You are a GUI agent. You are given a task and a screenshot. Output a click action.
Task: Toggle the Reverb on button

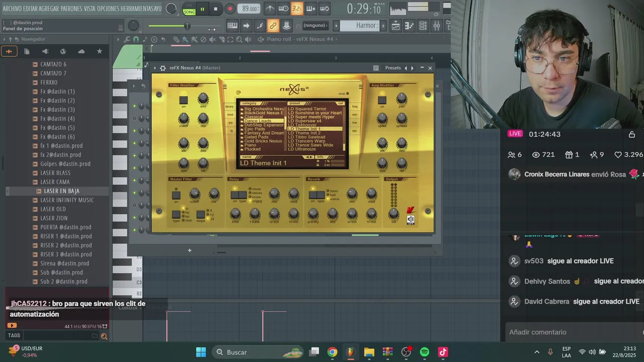pyautogui.click(x=312, y=195)
